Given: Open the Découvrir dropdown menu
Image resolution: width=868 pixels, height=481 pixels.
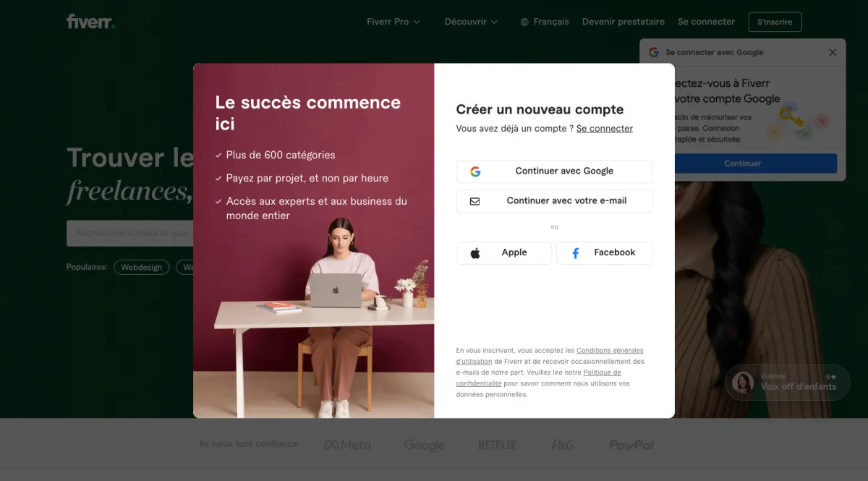Looking at the screenshot, I should click(471, 22).
